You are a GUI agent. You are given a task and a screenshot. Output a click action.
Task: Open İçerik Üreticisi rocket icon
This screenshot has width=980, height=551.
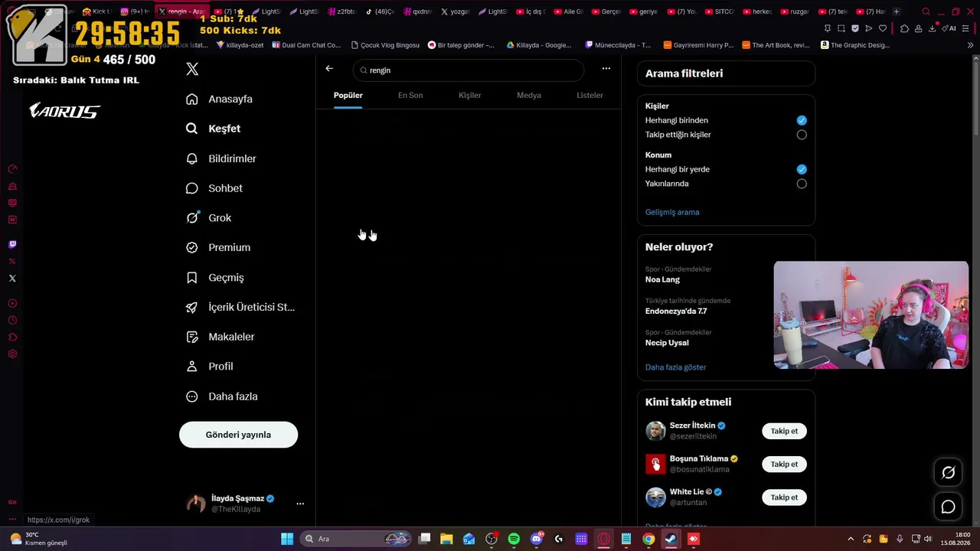click(192, 307)
